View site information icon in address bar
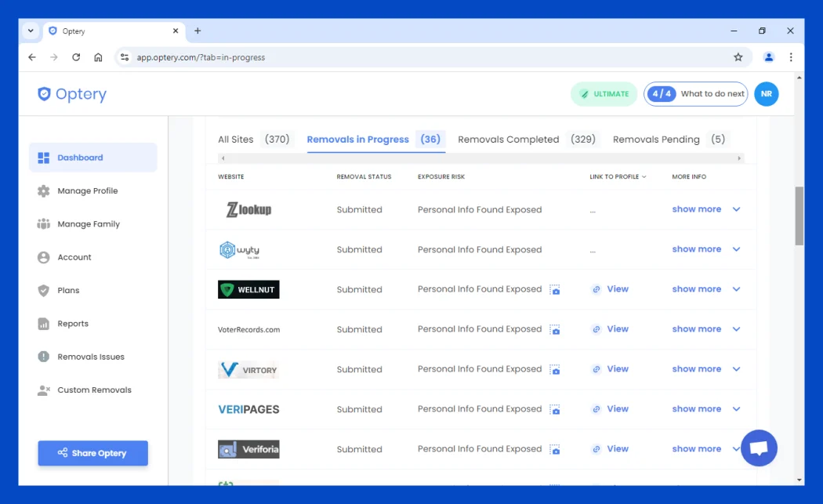 click(x=125, y=57)
